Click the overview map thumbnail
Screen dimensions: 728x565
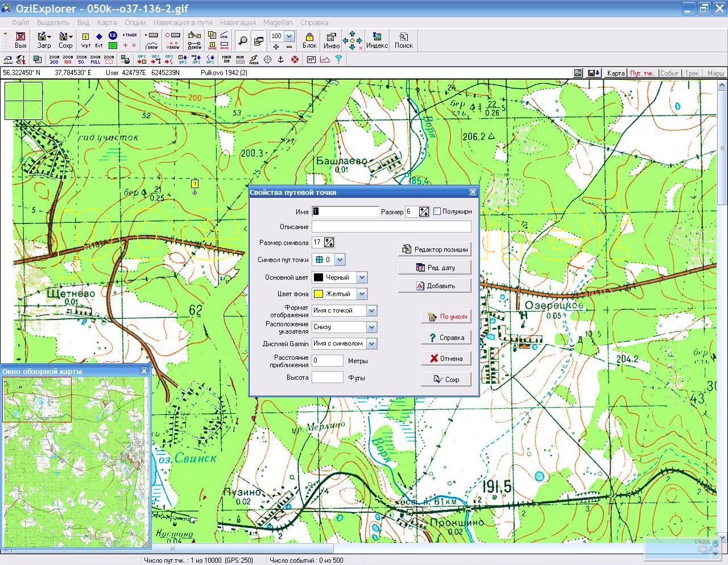(x=75, y=461)
